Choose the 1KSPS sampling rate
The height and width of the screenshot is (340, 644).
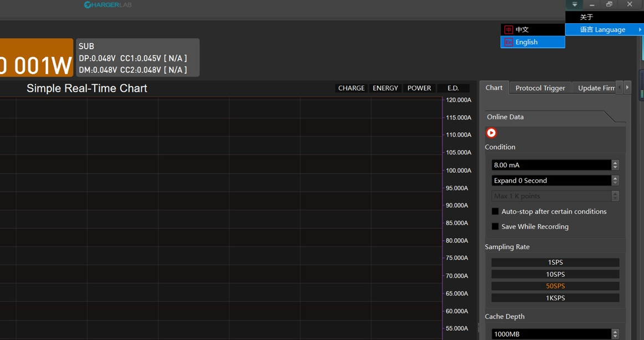click(555, 298)
